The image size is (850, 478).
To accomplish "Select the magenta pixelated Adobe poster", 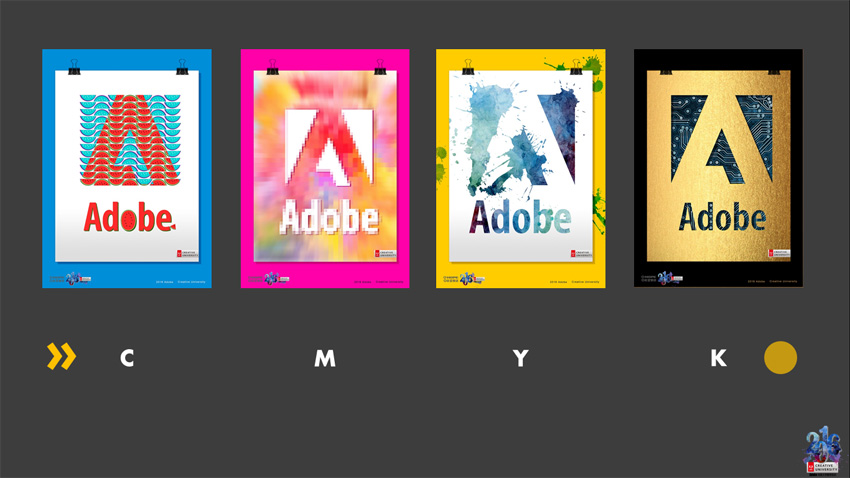I will (325, 168).
